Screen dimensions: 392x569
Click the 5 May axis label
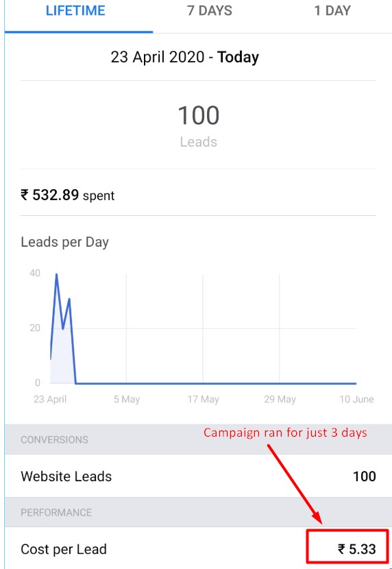point(127,399)
